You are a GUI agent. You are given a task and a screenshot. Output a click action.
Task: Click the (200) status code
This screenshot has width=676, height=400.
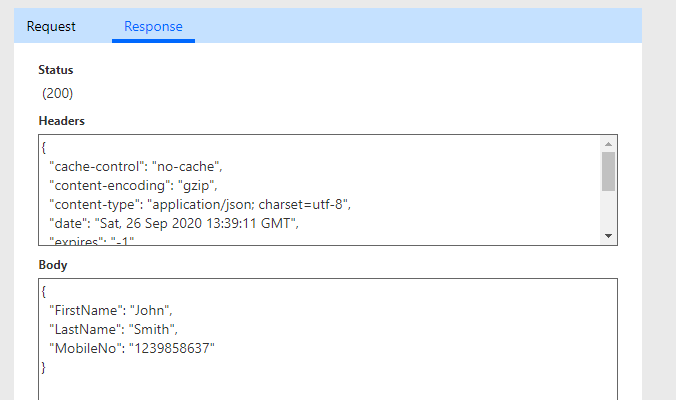click(57, 94)
